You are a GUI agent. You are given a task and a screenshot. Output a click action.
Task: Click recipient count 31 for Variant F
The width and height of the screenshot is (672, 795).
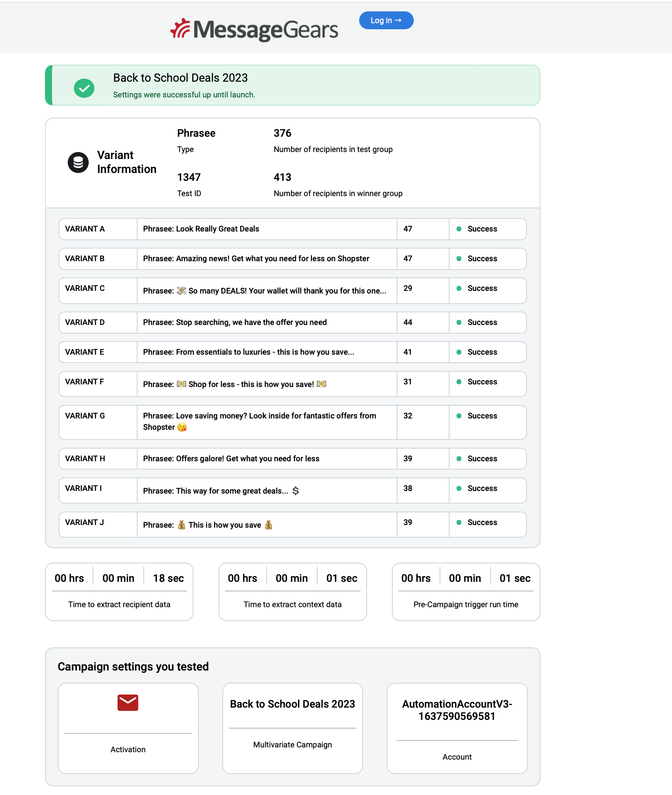(408, 382)
